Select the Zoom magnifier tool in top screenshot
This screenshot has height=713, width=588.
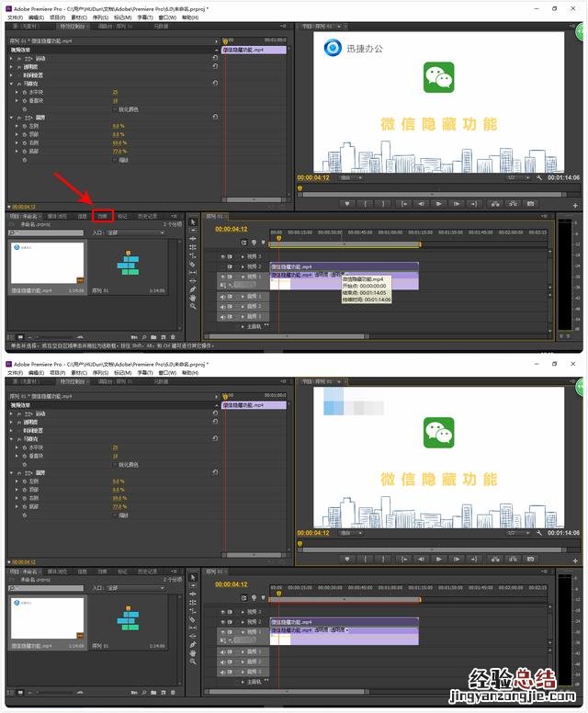tap(193, 307)
